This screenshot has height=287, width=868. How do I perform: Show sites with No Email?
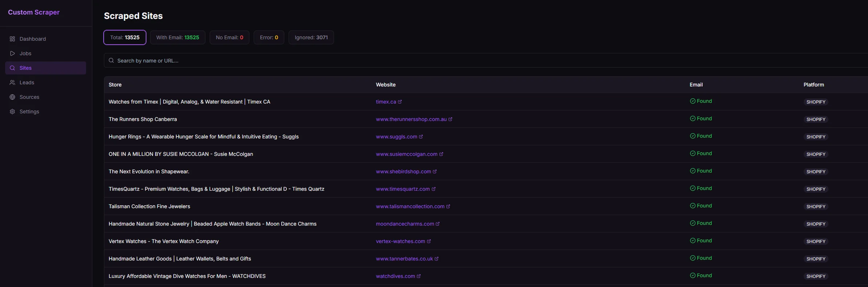coord(229,37)
